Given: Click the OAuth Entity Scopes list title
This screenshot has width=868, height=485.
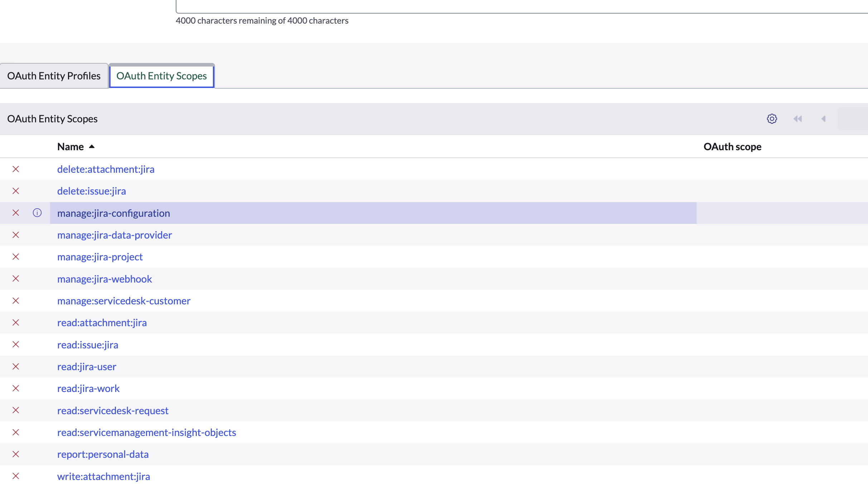Looking at the screenshot, I should [52, 119].
